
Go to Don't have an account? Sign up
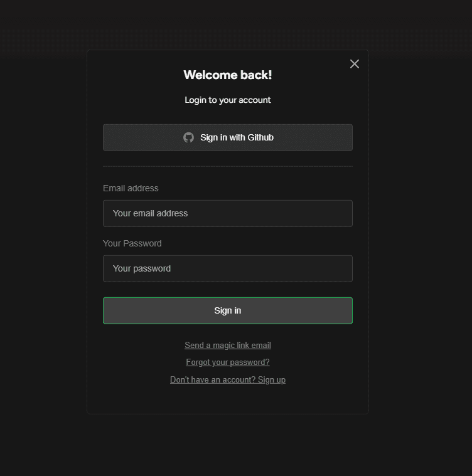(228, 380)
